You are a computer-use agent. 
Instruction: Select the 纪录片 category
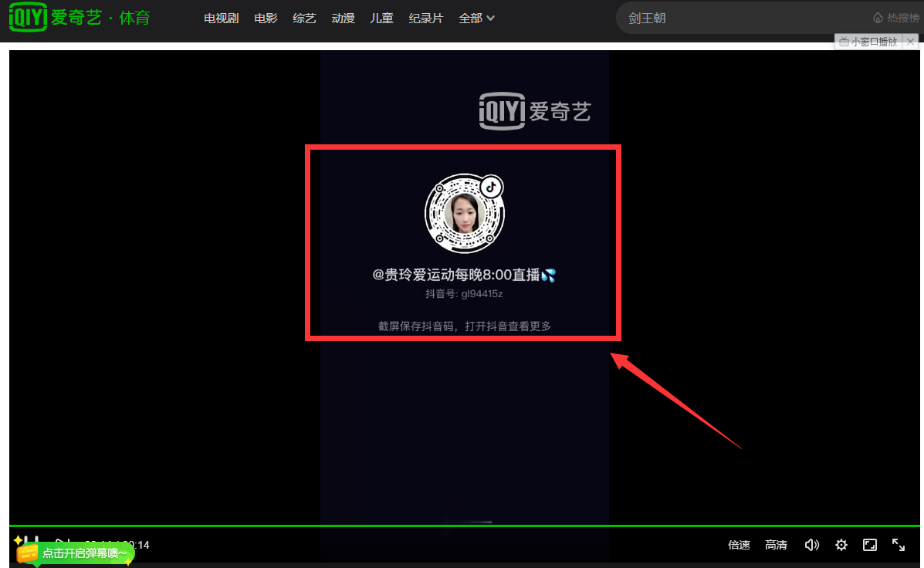coord(425,19)
